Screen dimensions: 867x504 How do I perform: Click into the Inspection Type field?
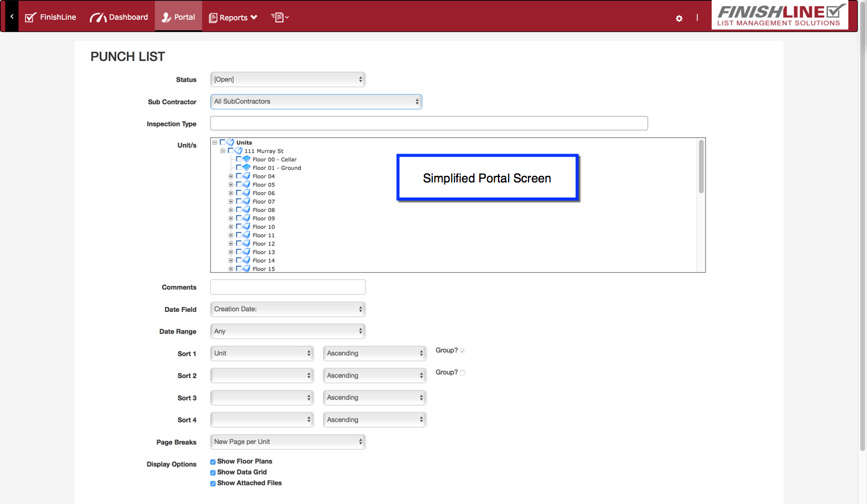tap(429, 123)
